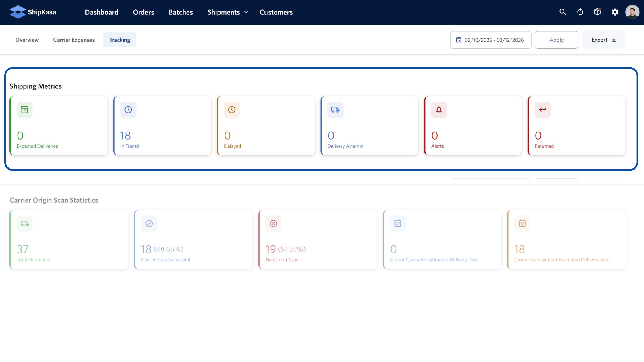Click the Alerts bell icon
This screenshot has width=644, height=362.
(439, 110)
